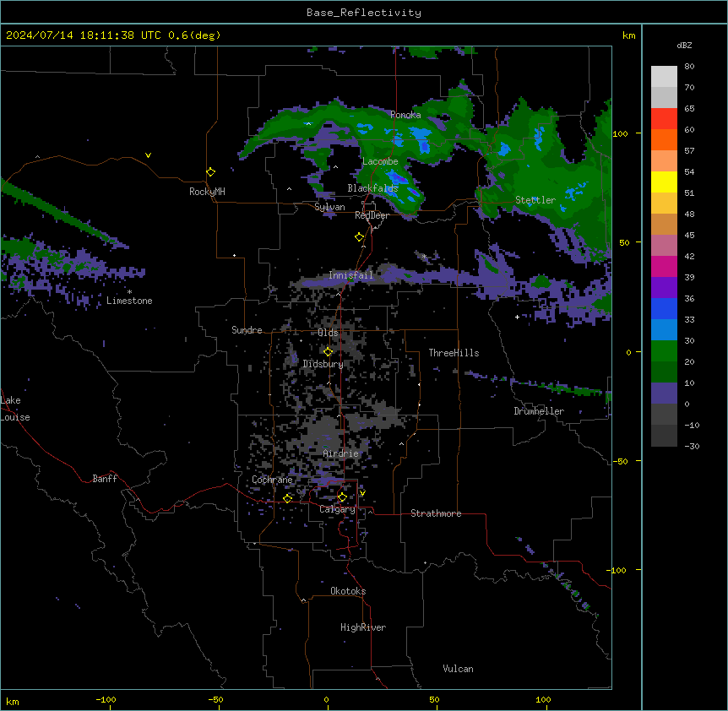This screenshot has height=711, width=728.
Task: Choose the Cochrane label
Action: [x=272, y=480]
